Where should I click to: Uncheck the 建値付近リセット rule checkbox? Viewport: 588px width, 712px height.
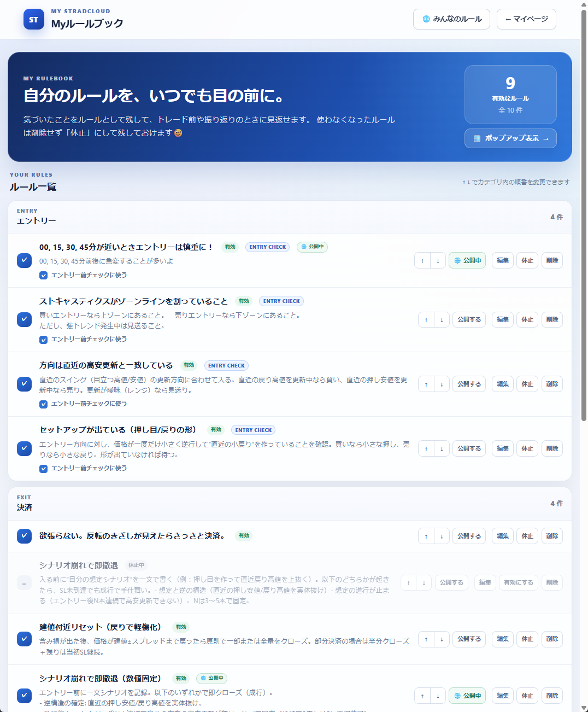[24, 639]
